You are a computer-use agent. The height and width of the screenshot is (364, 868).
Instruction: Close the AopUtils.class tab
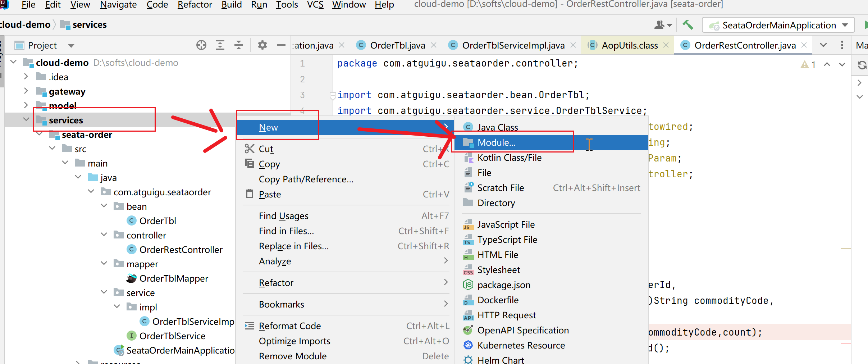[666, 45]
